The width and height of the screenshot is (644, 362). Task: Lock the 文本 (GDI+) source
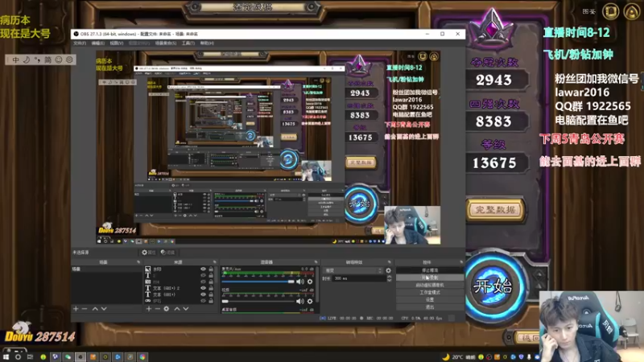(x=211, y=294)
